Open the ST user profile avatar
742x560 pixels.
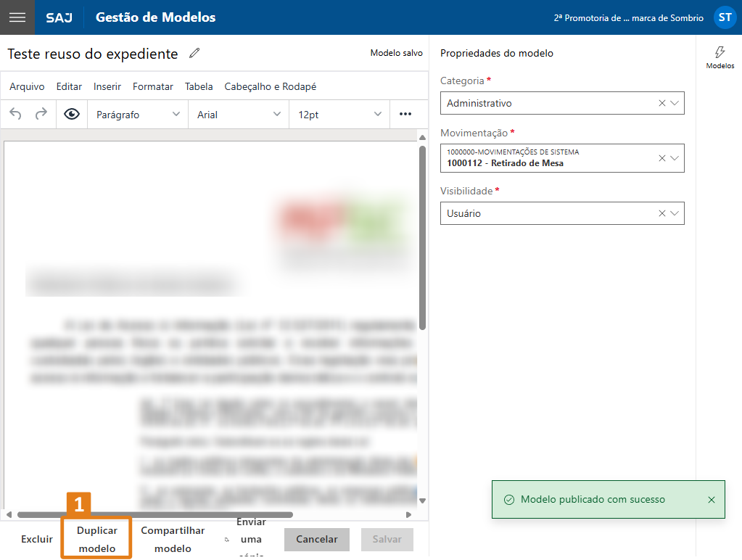pos(725,17)
